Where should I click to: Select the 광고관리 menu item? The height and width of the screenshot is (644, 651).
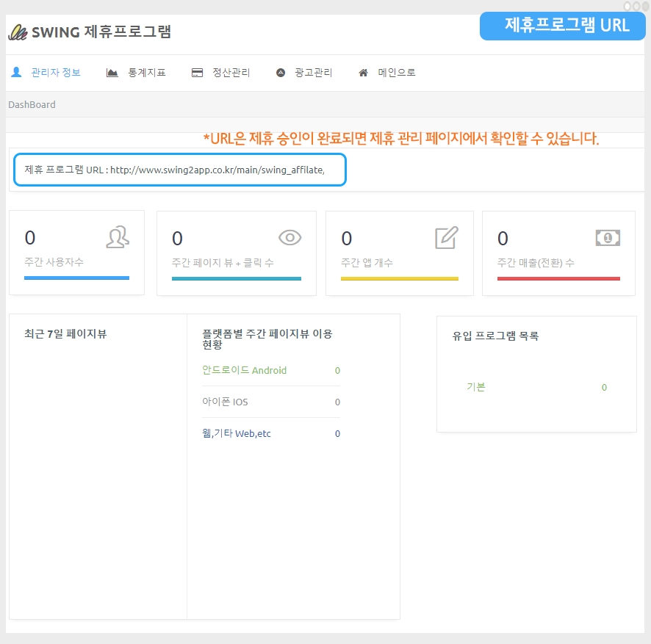point(314,73)
